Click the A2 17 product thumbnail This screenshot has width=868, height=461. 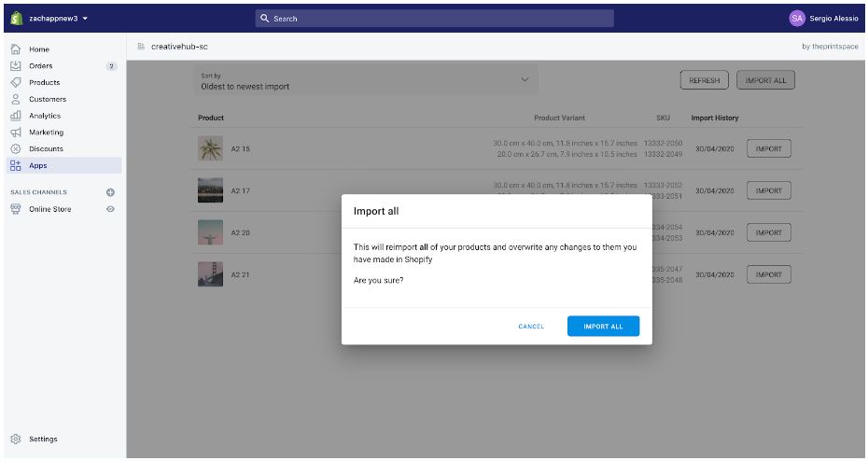(x=210, y=190)
